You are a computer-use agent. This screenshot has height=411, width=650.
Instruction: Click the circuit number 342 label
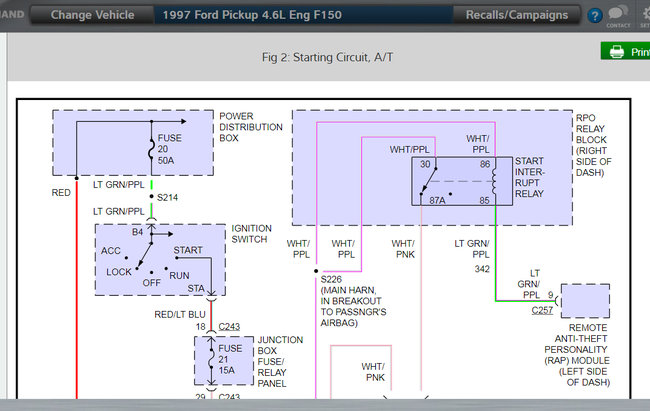click(482, 269)
